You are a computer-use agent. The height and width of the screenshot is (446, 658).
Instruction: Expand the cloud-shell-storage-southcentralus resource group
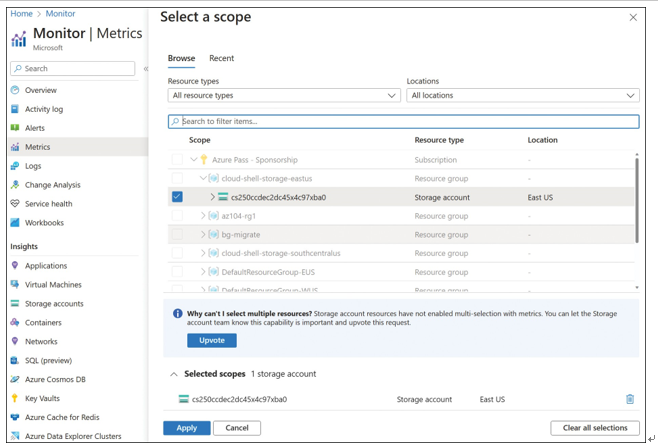(x=203, y=253)
